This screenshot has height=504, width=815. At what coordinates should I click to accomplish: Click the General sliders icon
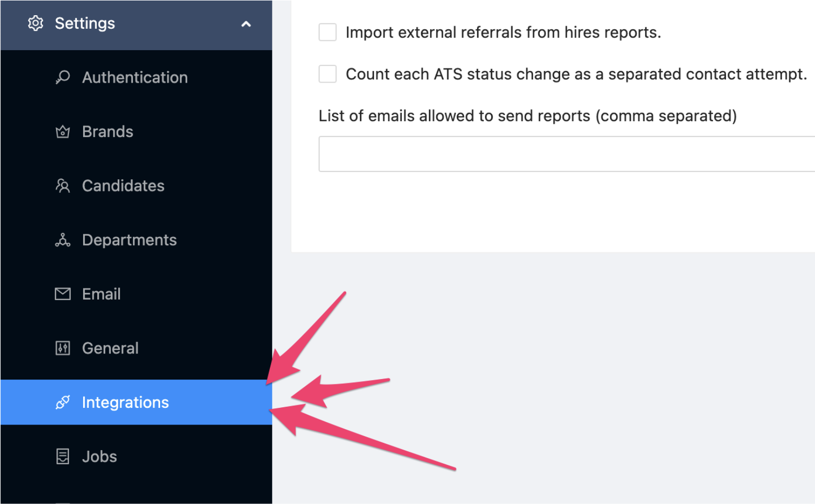(62, 348)
